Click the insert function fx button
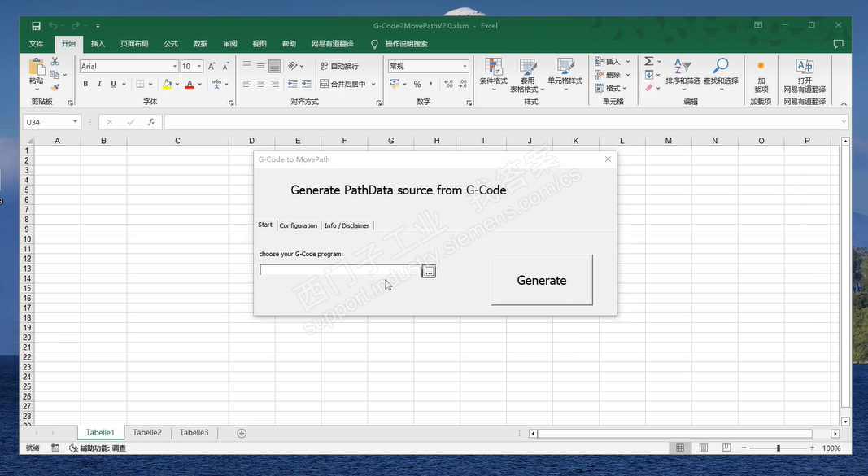This screenshot has height=476, width=868. tap(151, 122)
